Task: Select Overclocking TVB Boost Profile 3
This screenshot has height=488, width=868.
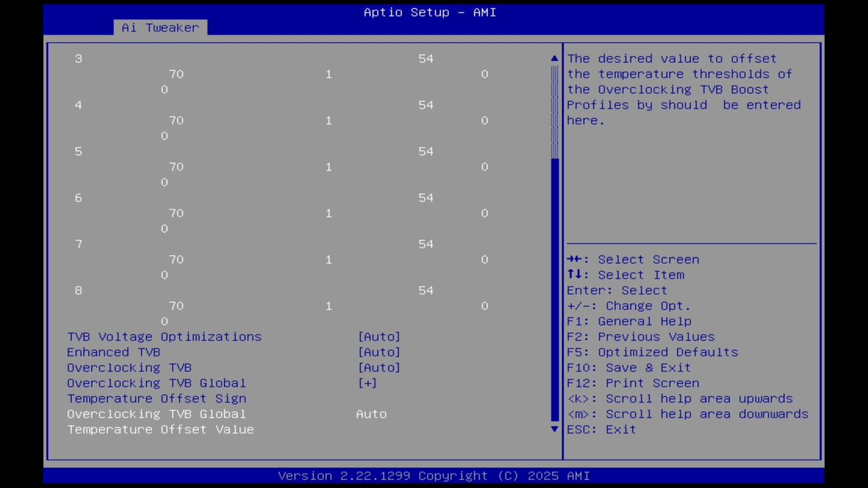Action: 78,58
